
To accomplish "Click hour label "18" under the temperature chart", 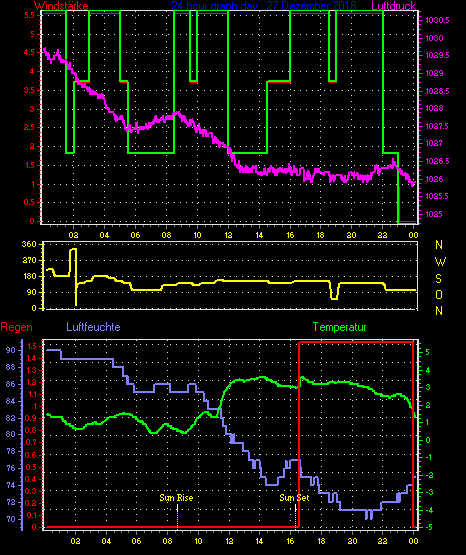I will click(321, 541).
